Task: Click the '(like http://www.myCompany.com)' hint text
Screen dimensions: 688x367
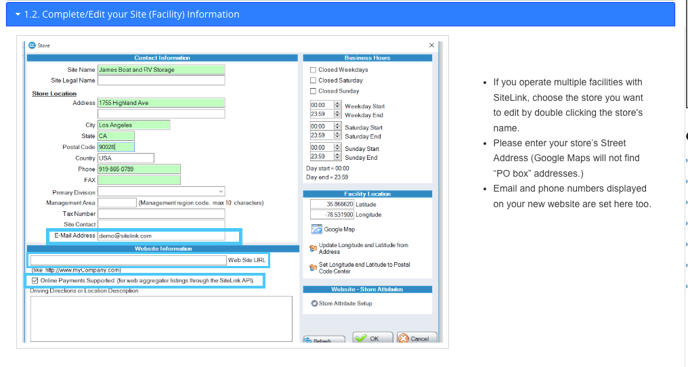Action: click(76, 270)
